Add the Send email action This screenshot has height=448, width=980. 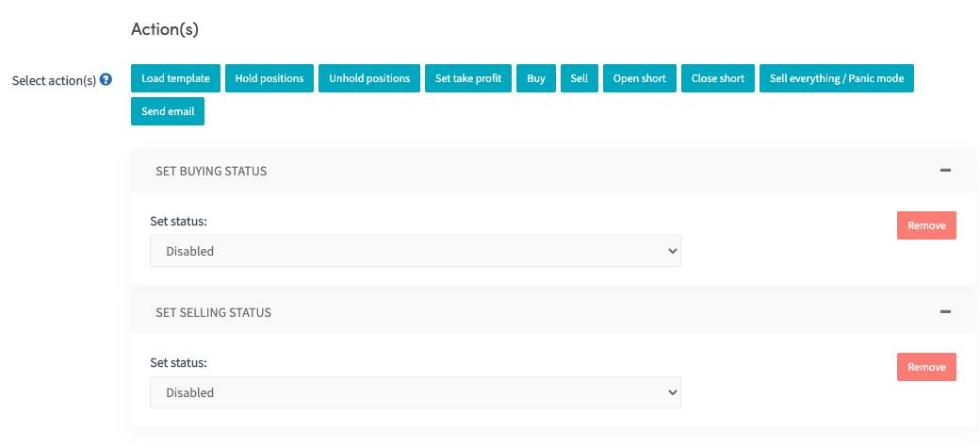168,111
